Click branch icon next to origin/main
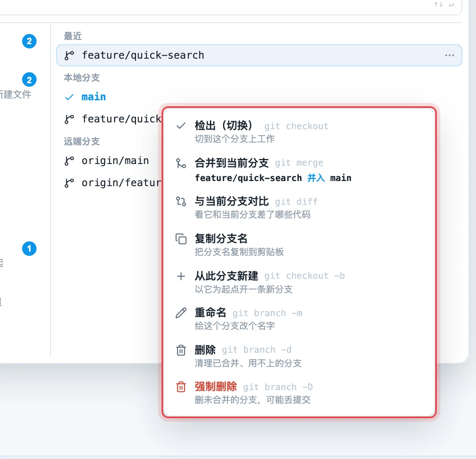The height and width of the screenshot is (459, 476). pos(69,161)
